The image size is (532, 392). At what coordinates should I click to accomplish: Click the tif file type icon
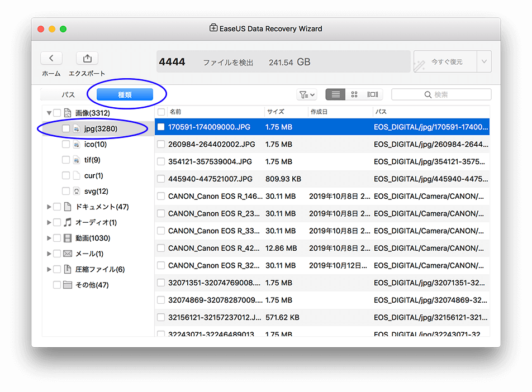tap(77, 160)
